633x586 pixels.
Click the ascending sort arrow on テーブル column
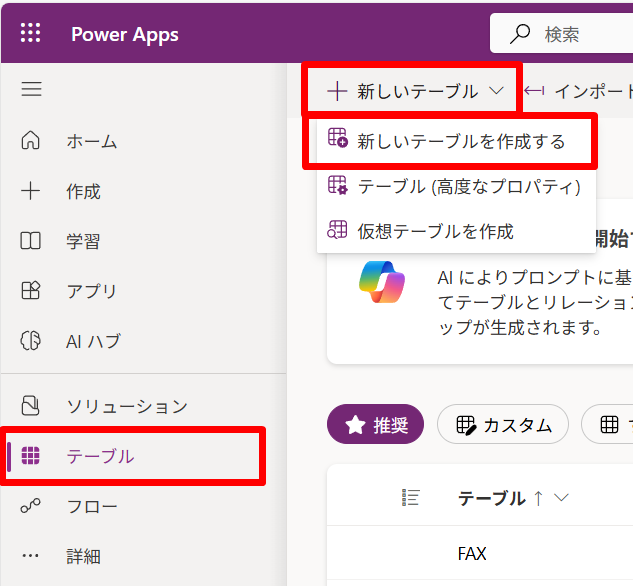[538, 498]
